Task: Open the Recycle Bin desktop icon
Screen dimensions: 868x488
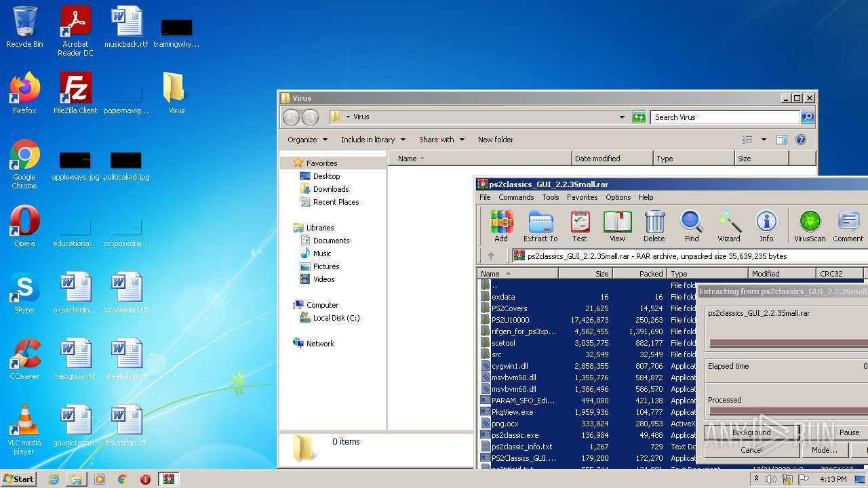Action: click(x=24, y=27)
